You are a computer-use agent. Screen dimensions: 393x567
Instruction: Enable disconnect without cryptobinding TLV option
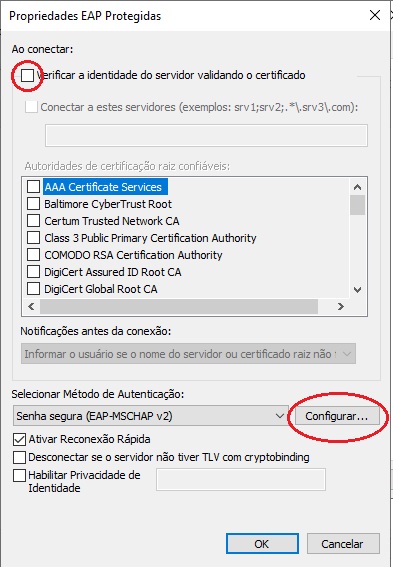[x=20, y=457]
